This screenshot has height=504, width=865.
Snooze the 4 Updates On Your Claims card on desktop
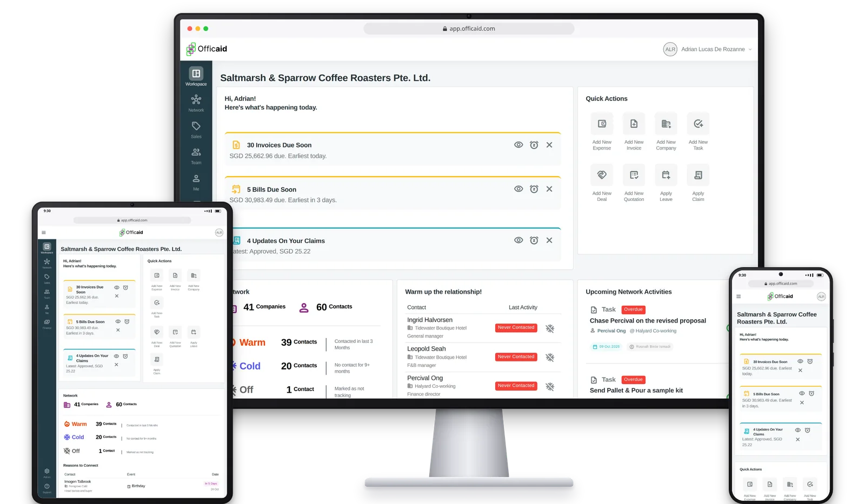[534, 240]
